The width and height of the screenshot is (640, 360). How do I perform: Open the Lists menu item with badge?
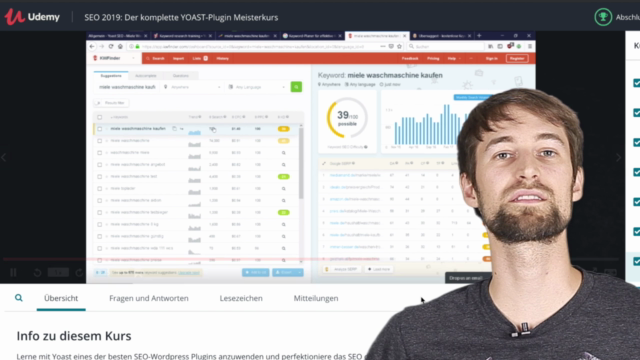click(x=200, y=58)
